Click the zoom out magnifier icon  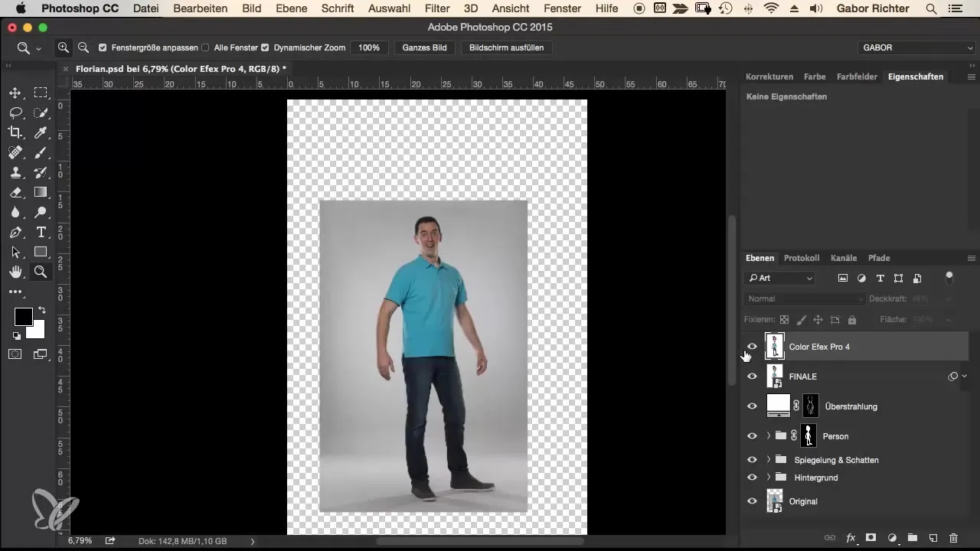(83, 47)
